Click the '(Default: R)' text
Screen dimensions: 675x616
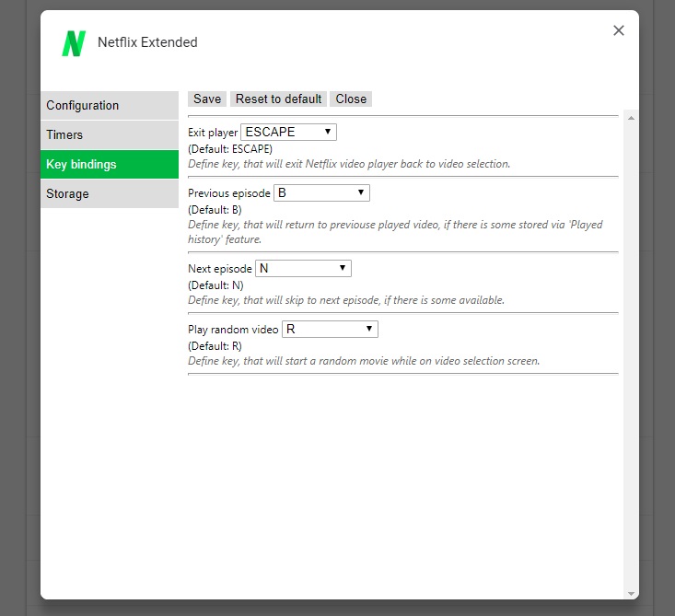[215, 346]
